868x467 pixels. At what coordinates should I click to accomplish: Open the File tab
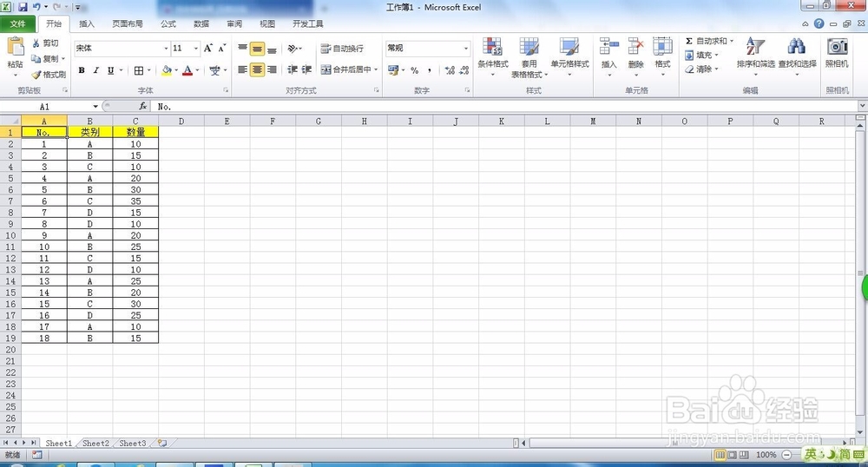coord(17,23)
